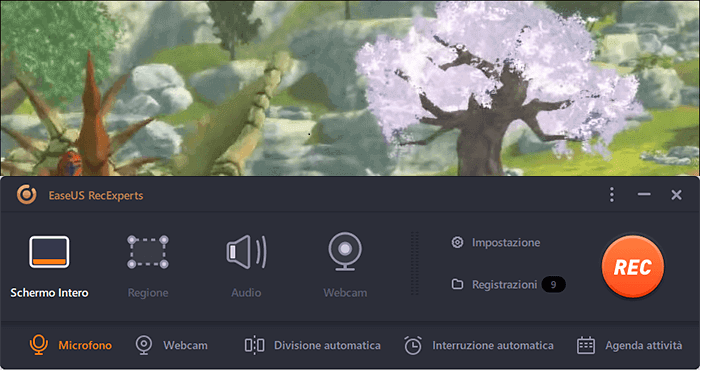The width and height of the screenshot is (701, 370).
Task: Close the RecExperts window
Action: click(x=676, y=194)
